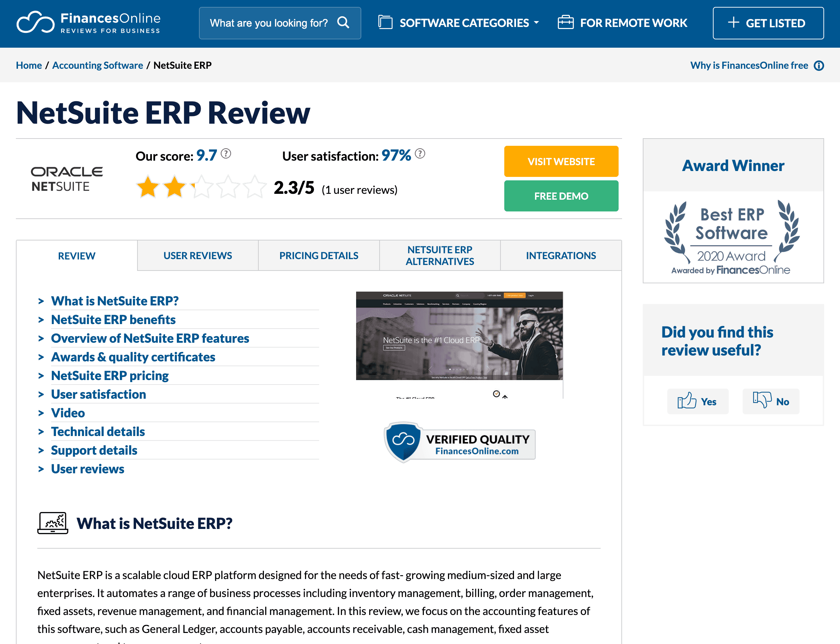
Task: Jump to Support details section
Action: tap(94, 450)
